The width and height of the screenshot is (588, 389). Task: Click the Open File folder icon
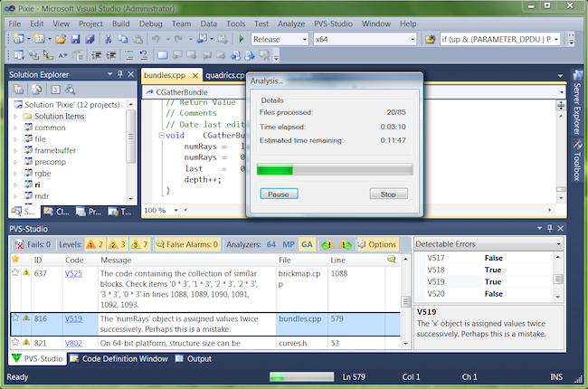(x=61, y=39)
